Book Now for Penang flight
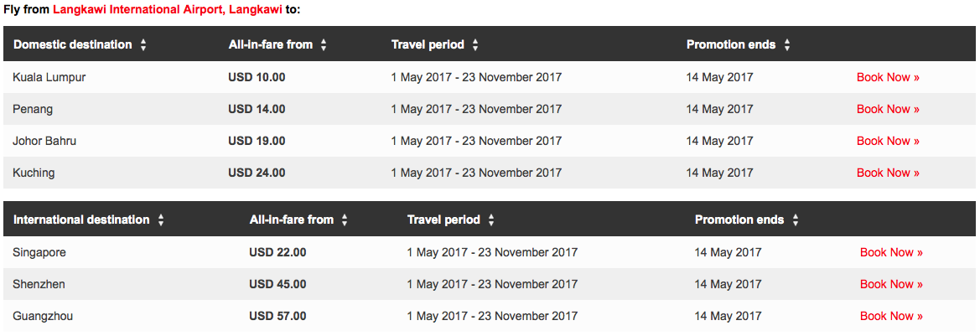Viewport: 980px width, 336px height. [x=888, y=109]
